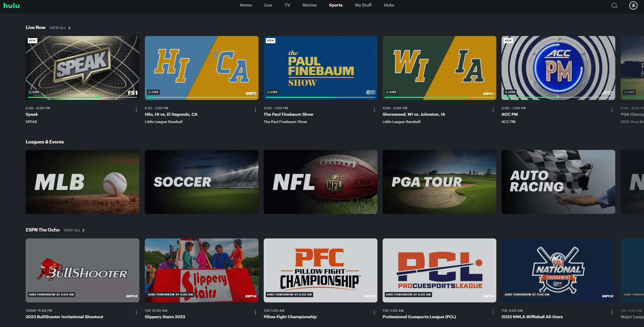Switch to the Movies tab
The width and height of the screenshot is (644, 327).
click(x=309, y=5)
